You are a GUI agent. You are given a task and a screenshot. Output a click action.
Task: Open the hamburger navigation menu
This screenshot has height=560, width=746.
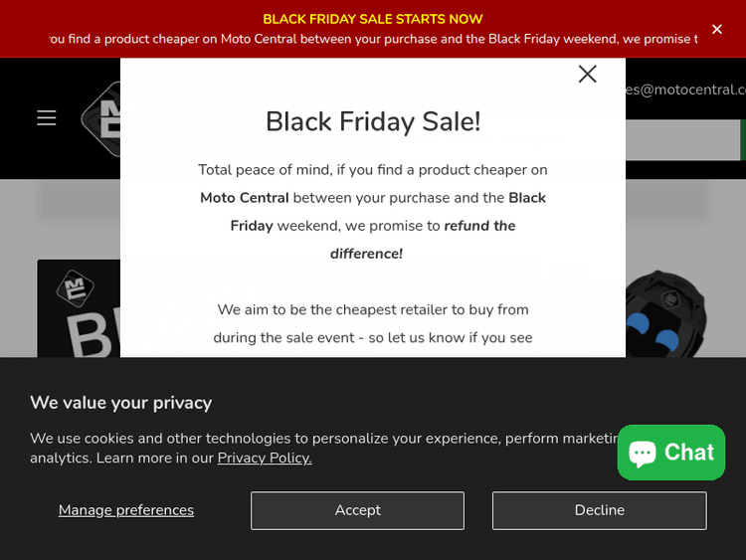47,117
